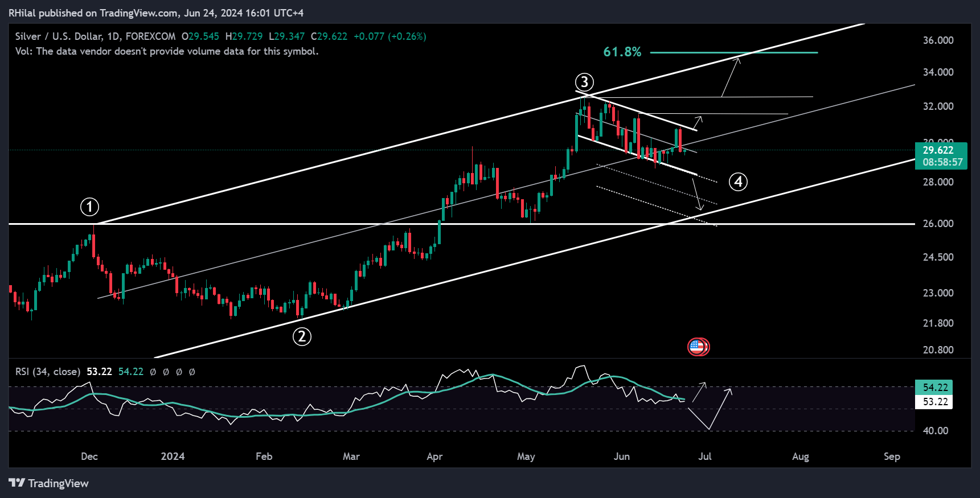Click the 36.000 price axis label
Image resolution: width=980 pixels, height=498 pixels.
click(938, 40)
